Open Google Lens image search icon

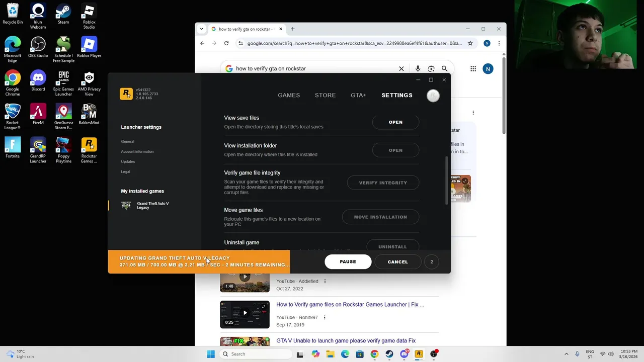point(431,68)
